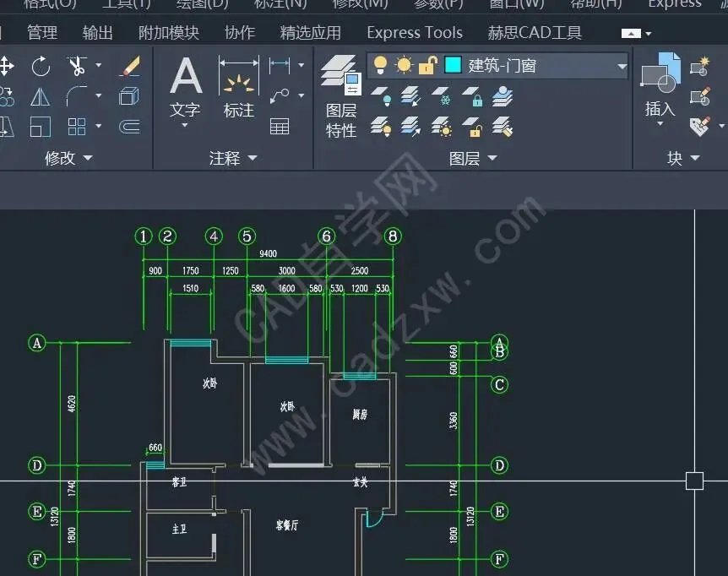Switch to the 赫思CAD工具 tab

535,33
